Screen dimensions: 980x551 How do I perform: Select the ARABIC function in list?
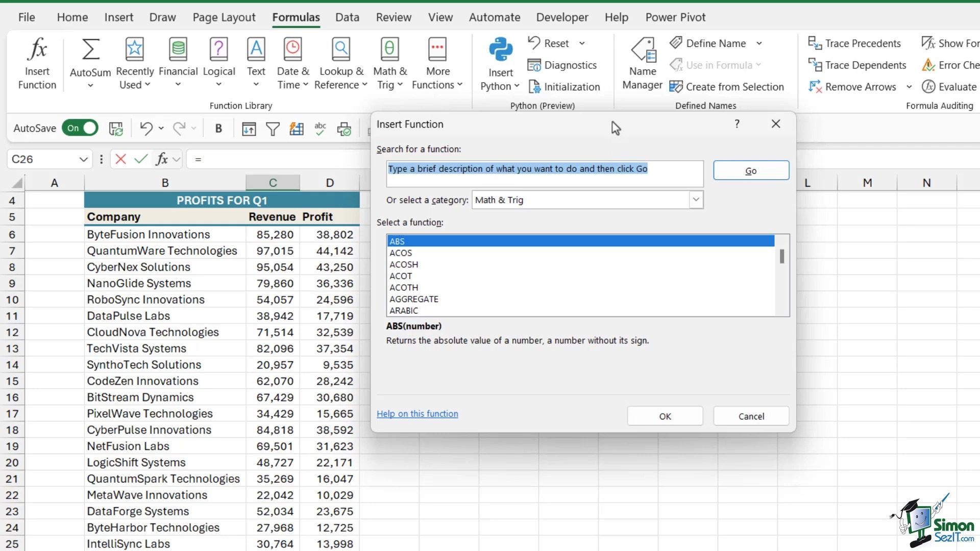pyautogui.click(x=580, y=311)
